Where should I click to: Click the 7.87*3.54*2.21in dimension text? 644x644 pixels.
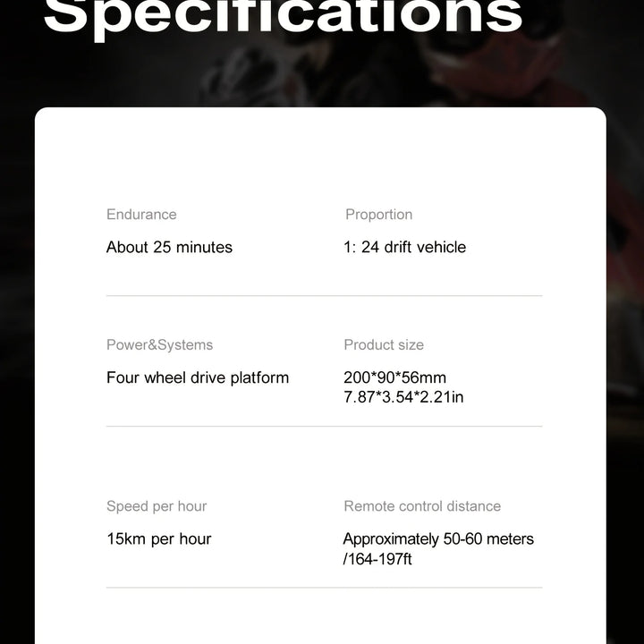tap(403, 397)
